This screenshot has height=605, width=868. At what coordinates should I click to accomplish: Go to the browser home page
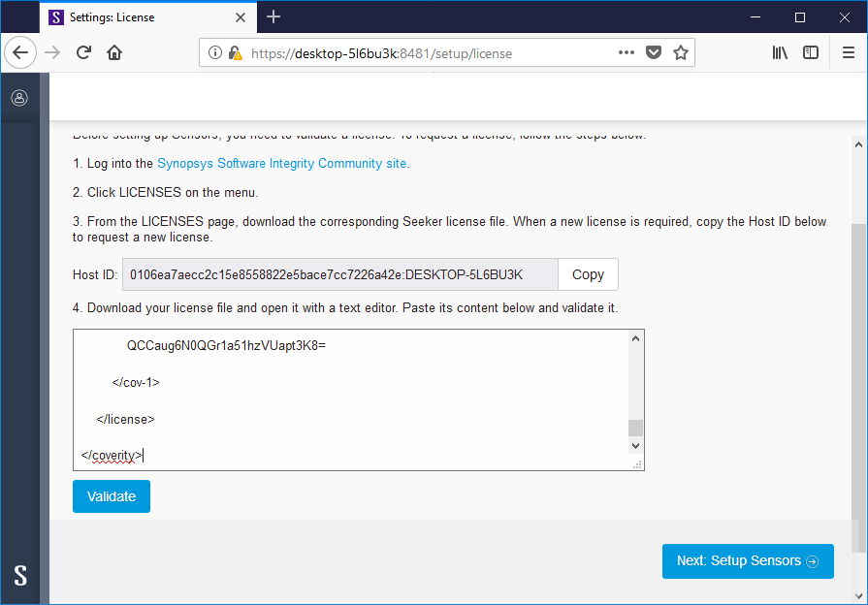(113, 52)
